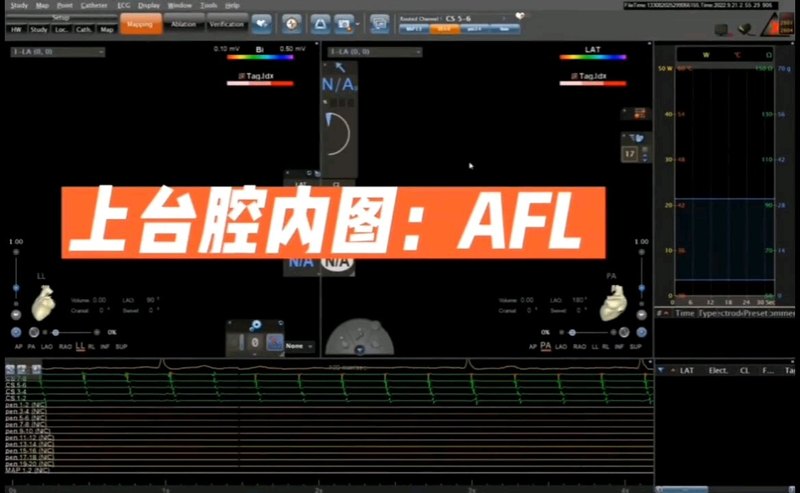The image size is (800, 493).
Task: Click the blue ring icon atop small tool panel
Action: coord(256,325)
